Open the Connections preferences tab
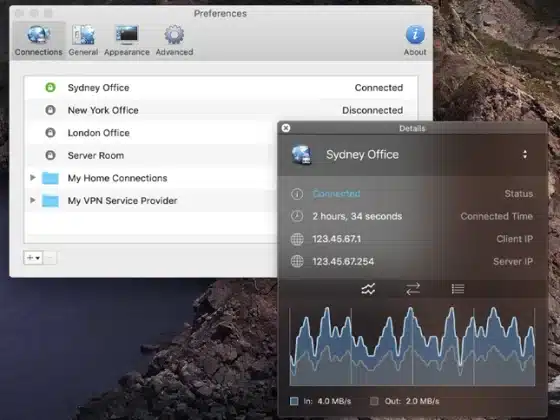The height and width of the screenshot is (420, 560). (39, 40)
